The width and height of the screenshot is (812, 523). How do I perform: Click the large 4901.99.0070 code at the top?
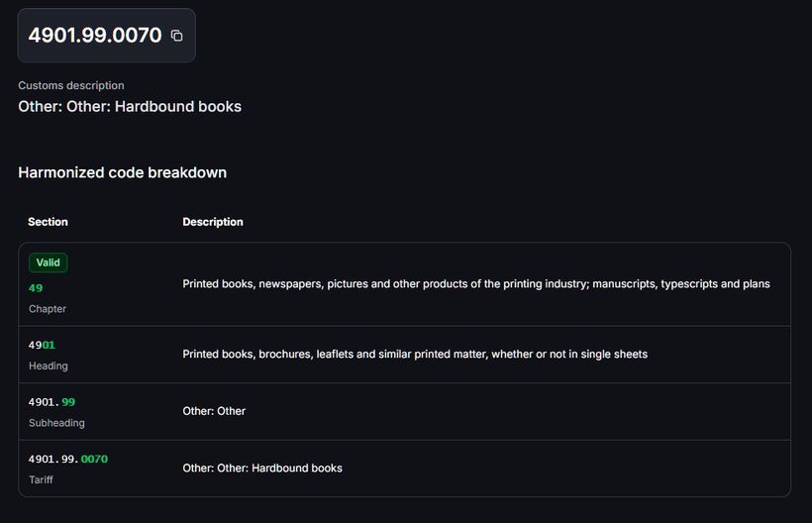point(95,36)
